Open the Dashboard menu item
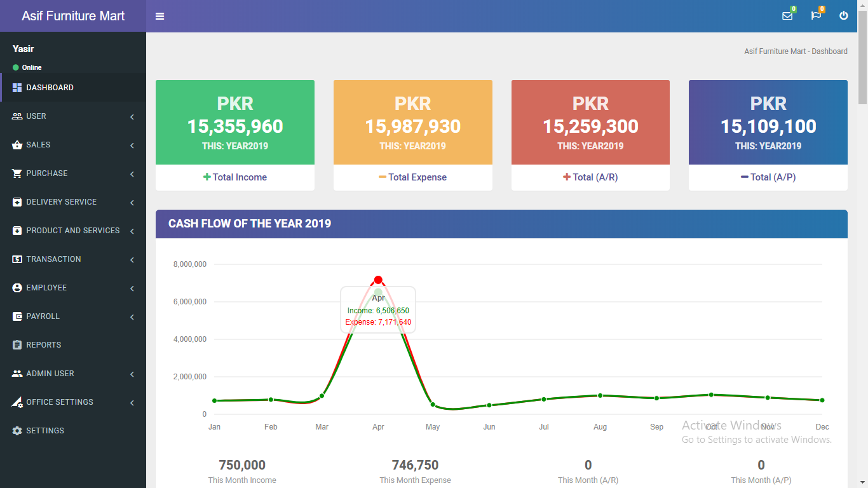The image size is (868, 488). (x=50, y=88)
